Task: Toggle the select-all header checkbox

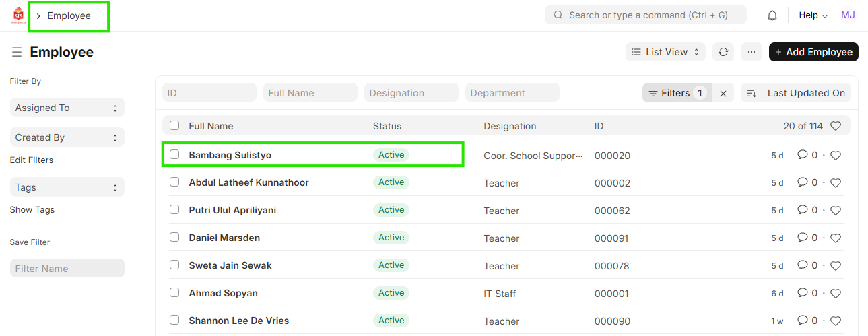Action: click(174, 125)
